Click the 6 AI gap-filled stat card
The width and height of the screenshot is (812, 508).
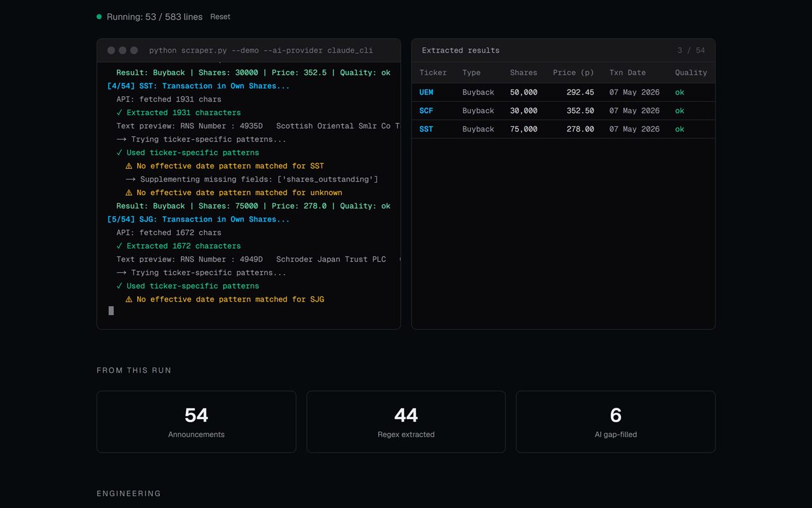[615, 422]
